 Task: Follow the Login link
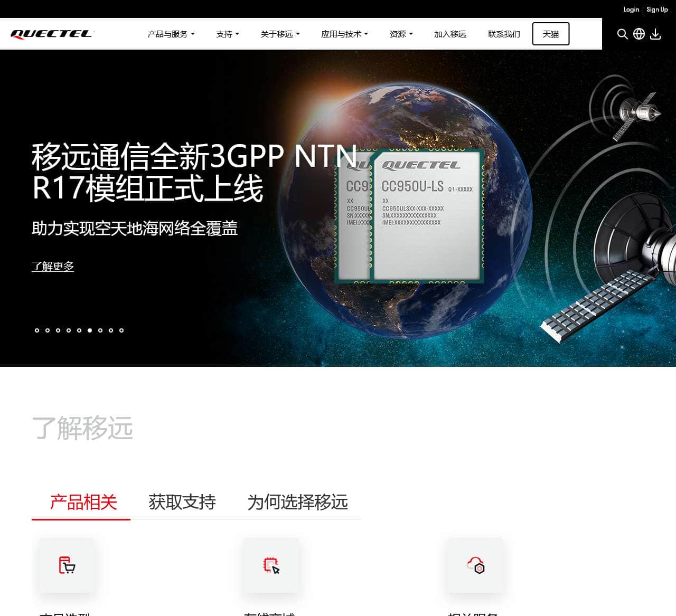(631, 10)
